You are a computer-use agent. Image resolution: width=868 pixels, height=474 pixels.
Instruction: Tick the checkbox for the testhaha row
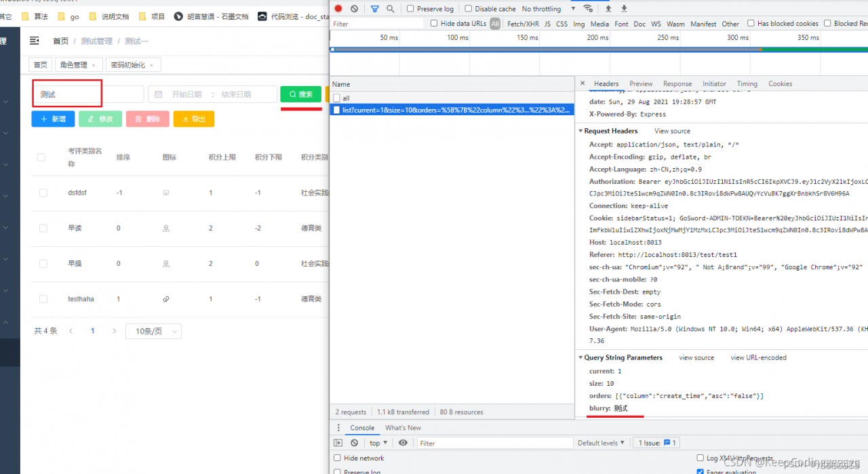point(43,299)
